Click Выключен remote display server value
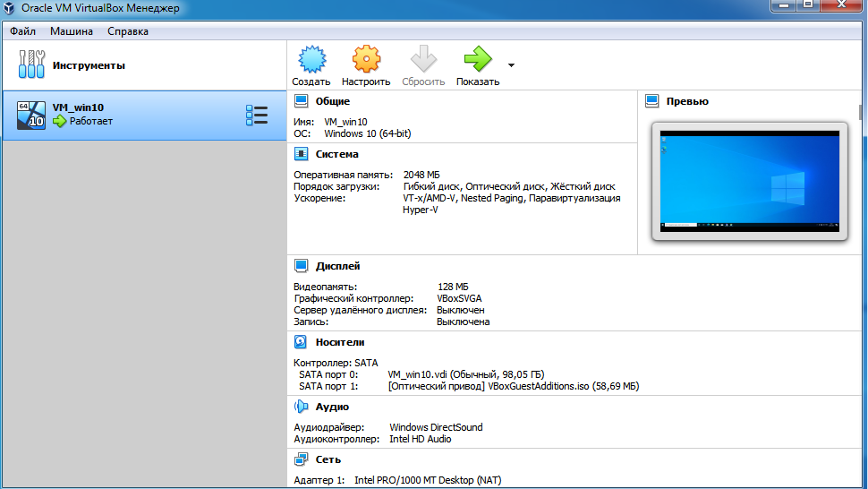 coord(461,310)
